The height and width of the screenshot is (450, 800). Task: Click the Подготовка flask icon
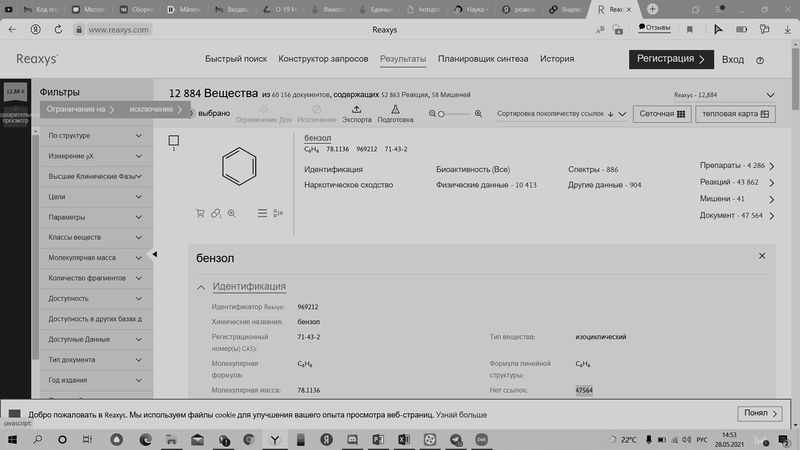tap(395, 109)
